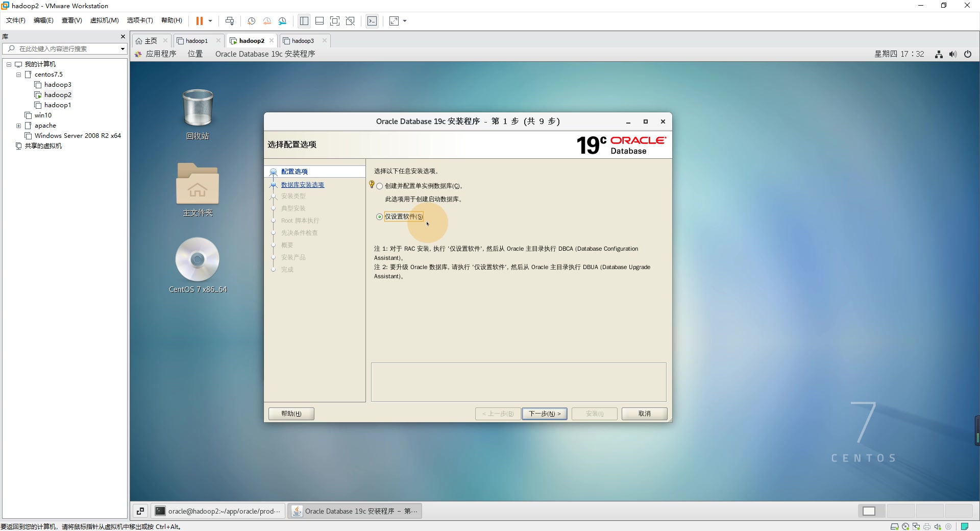The height and width of the screenshot is (531, 980).
Task: Open the stretch display dropdown arrow
Action: (x=405, y=21)
